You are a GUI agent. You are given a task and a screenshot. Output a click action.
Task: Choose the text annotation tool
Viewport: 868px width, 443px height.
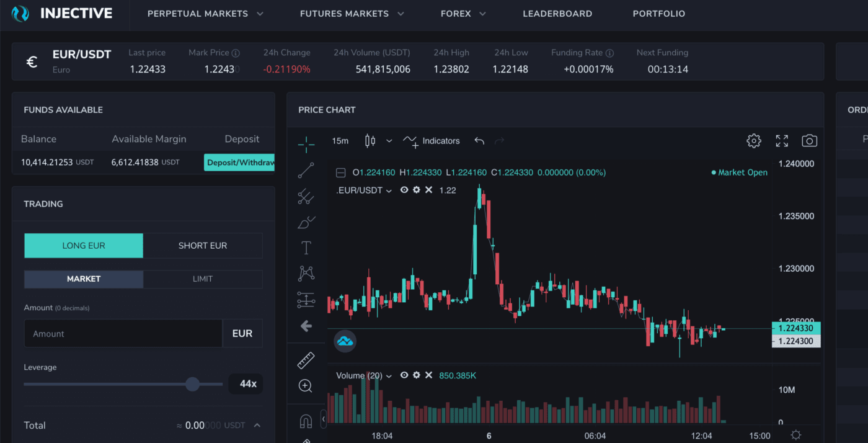306,248
